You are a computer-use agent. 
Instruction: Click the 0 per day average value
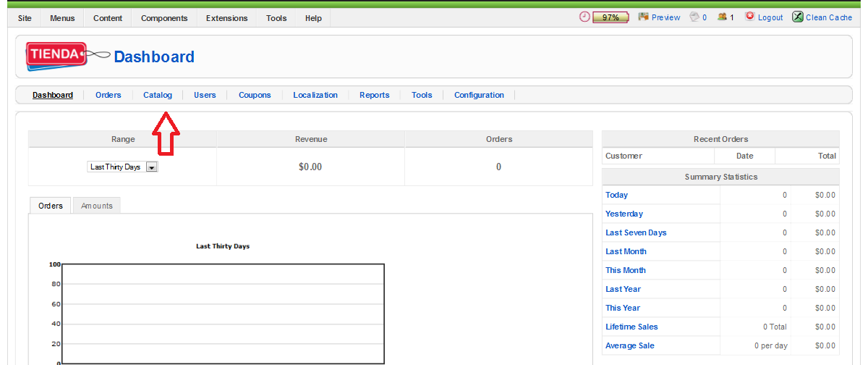coord(771,345)
